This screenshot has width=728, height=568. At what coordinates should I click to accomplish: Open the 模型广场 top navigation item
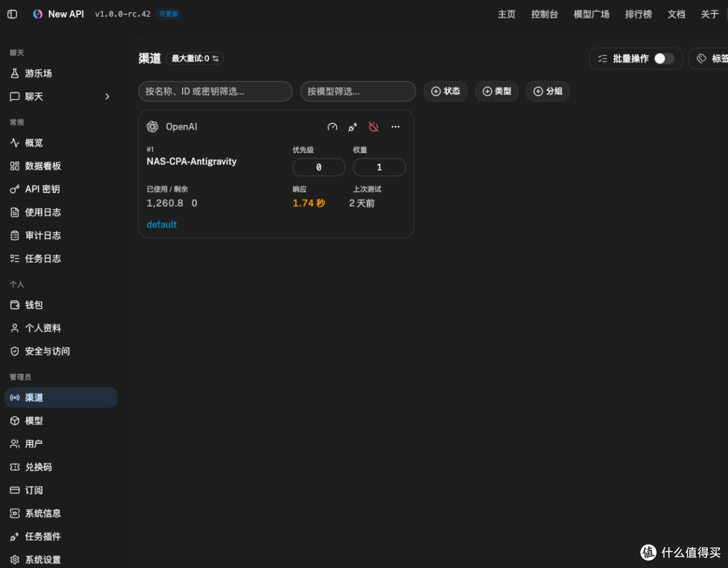591,14
